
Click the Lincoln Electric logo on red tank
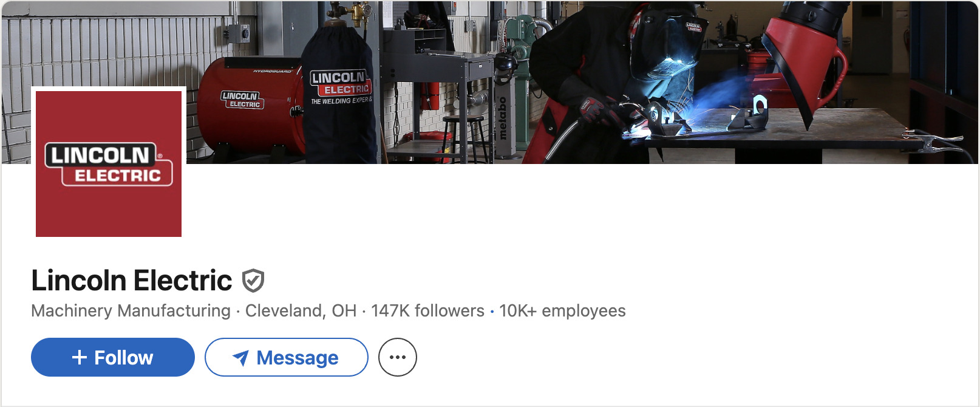(x=241, y=100)
